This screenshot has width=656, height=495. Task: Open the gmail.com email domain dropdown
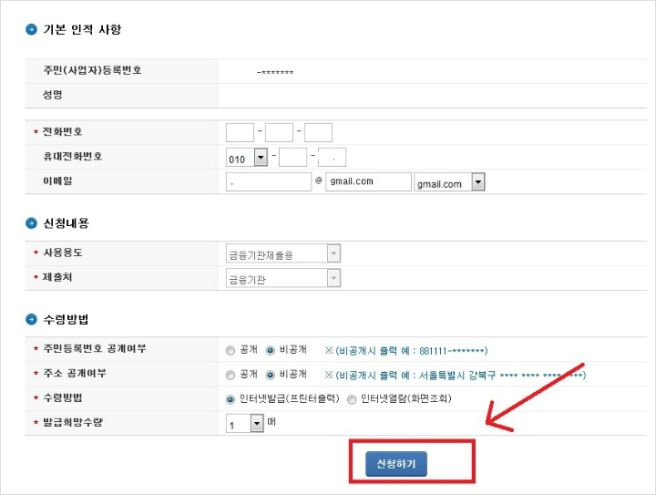[x=477, y=182]
